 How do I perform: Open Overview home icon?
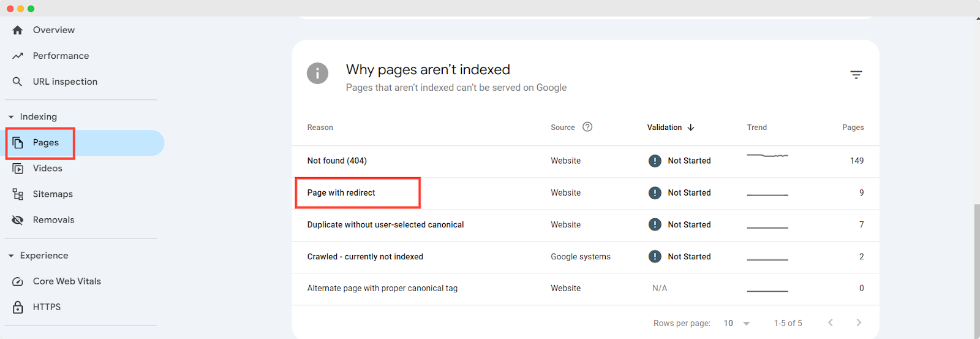18,30
